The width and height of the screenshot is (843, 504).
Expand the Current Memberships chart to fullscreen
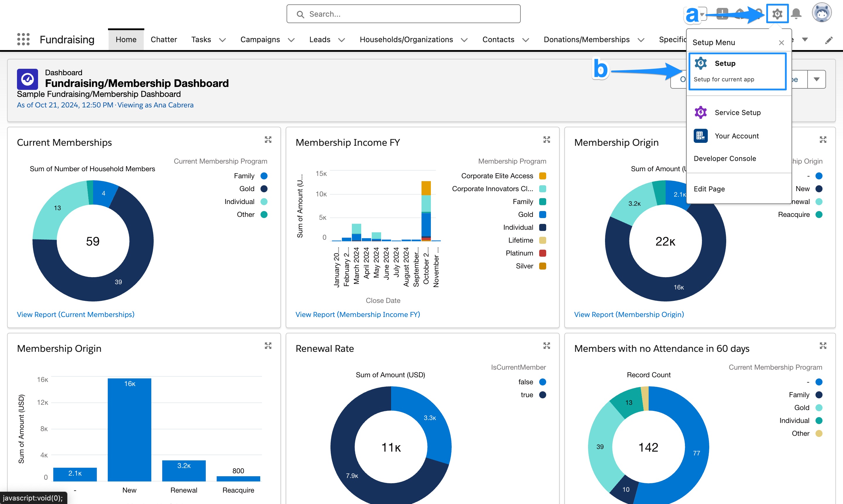point(268,139)
